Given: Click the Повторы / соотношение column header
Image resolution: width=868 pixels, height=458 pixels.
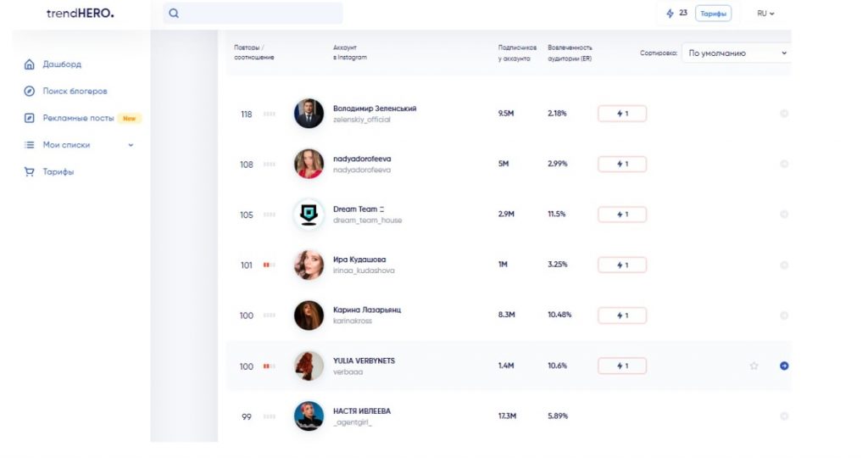Looking at the screenshot, I should coord(254,53).
